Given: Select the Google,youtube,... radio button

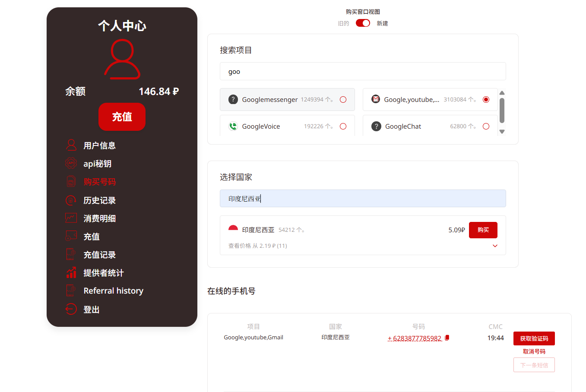Looking at the screenshot, I should point(486,100).
